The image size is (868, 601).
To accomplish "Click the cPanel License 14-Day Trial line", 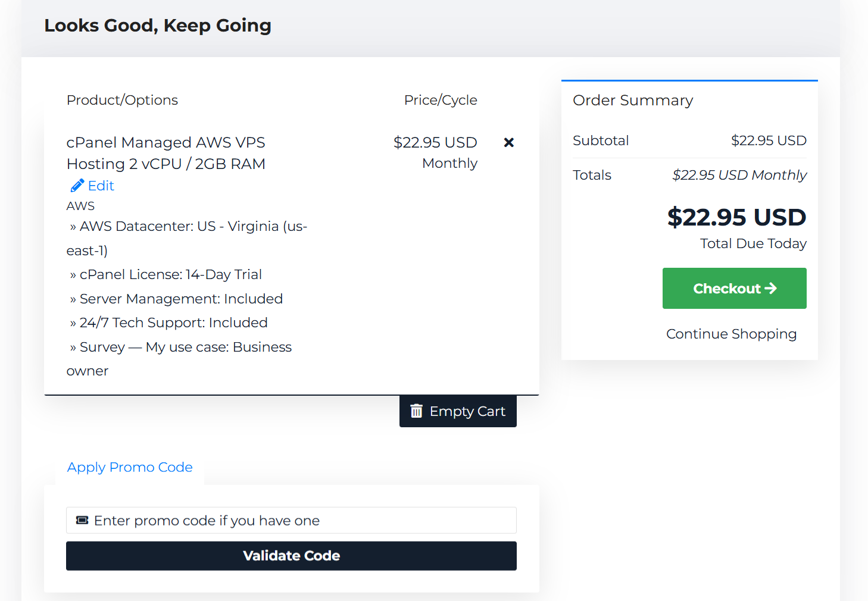I will [x=166, y=274].
